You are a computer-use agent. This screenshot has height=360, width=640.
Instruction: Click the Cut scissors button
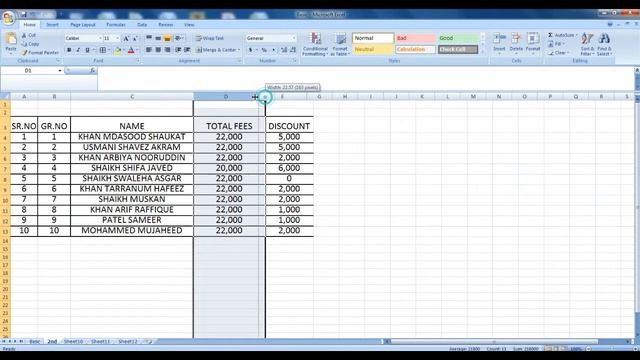tap(29, 36)
